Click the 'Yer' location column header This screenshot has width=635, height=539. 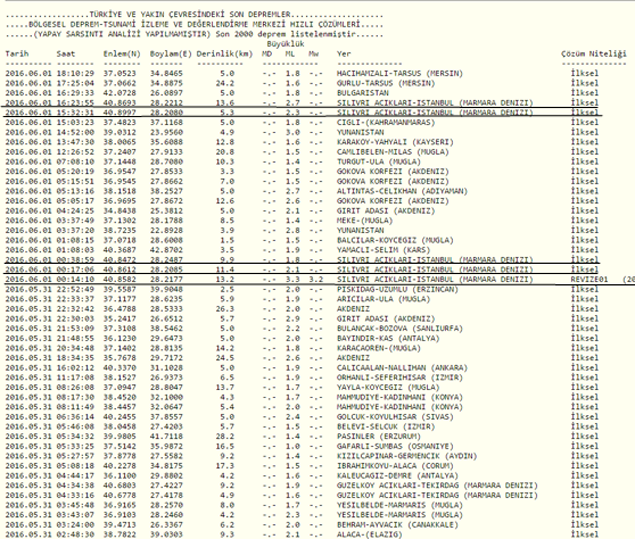click(344, 52)
